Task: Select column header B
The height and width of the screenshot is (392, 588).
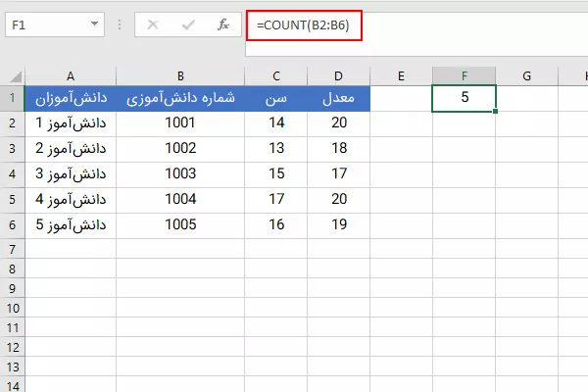Action: click(x=180, y=75)
